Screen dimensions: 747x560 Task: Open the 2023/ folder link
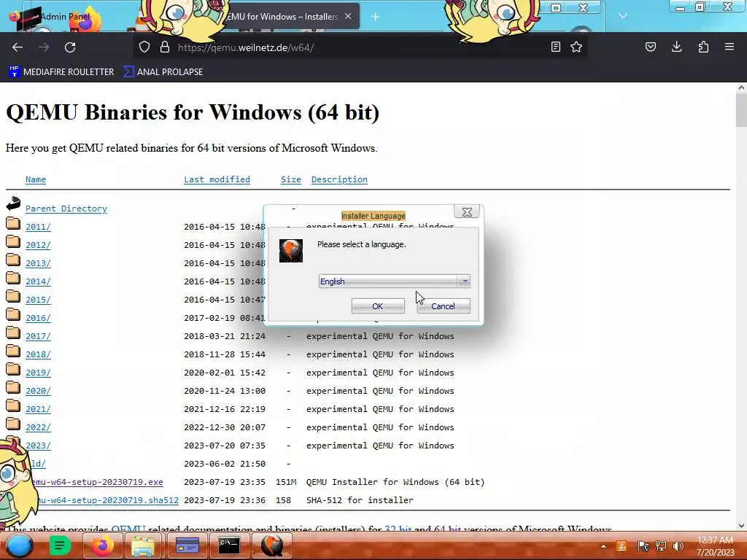coord(38,446)
